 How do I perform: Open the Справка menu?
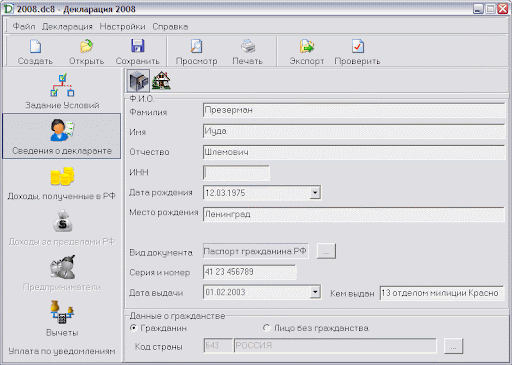(x=170, y=26)
